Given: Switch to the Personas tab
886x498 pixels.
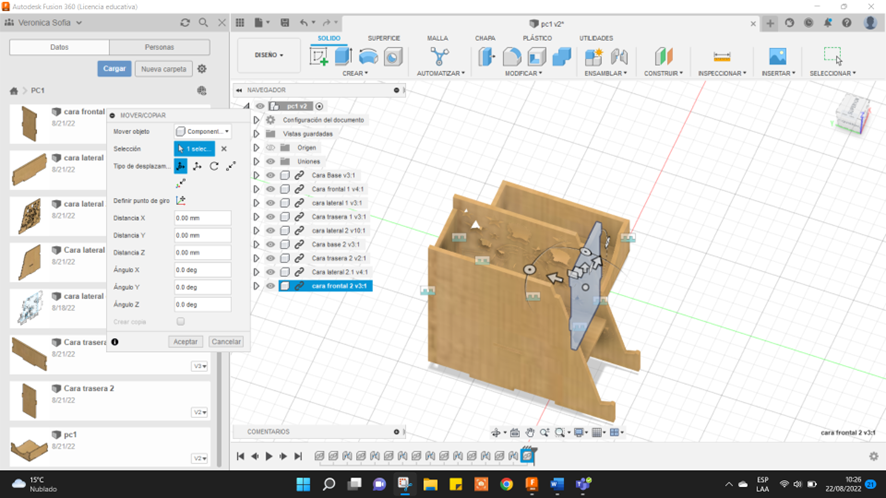Looking at the screenshot, I should coord(159,47).
